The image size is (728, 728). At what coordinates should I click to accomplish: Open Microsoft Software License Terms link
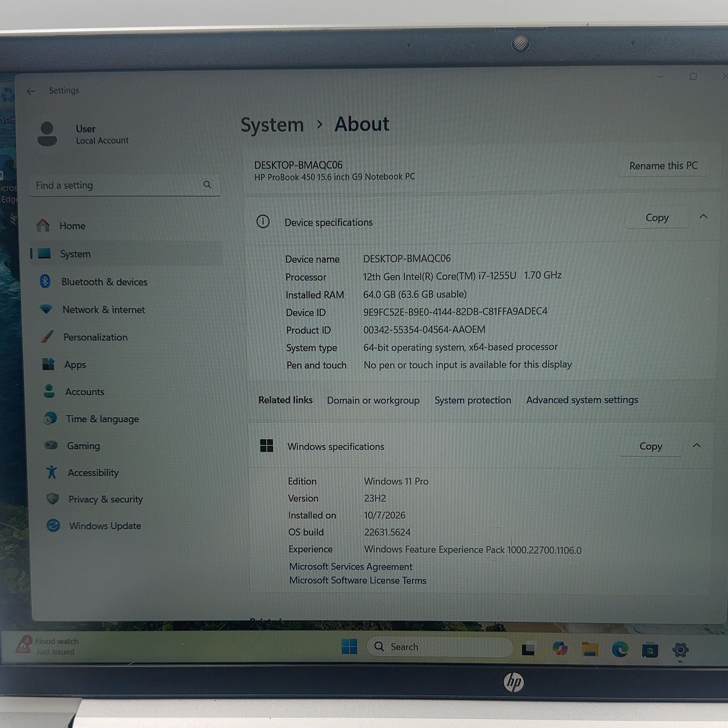tap(358, 581)
